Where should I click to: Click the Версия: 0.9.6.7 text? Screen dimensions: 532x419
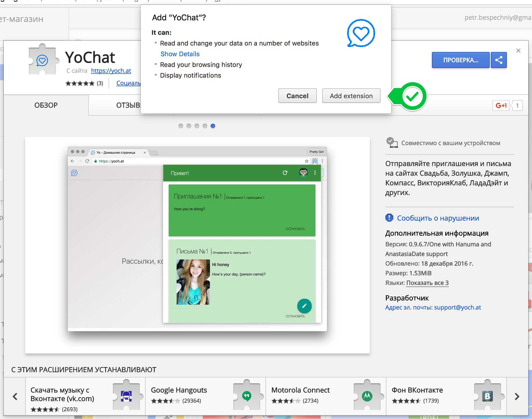click(438, 249)
